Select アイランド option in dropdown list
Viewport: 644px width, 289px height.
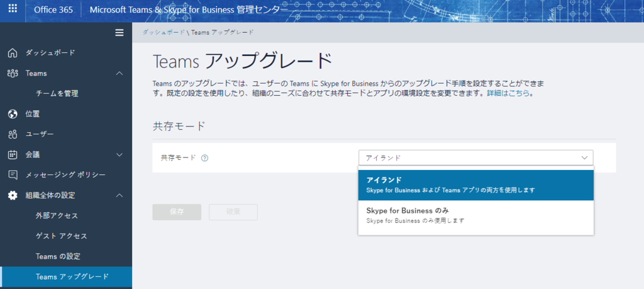click(475, 185)
